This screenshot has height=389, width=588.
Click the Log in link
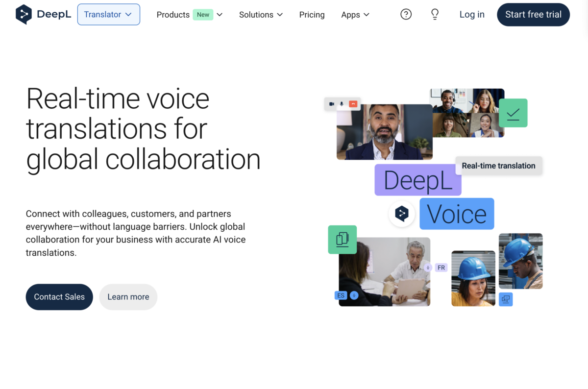(x=471, y=14)
